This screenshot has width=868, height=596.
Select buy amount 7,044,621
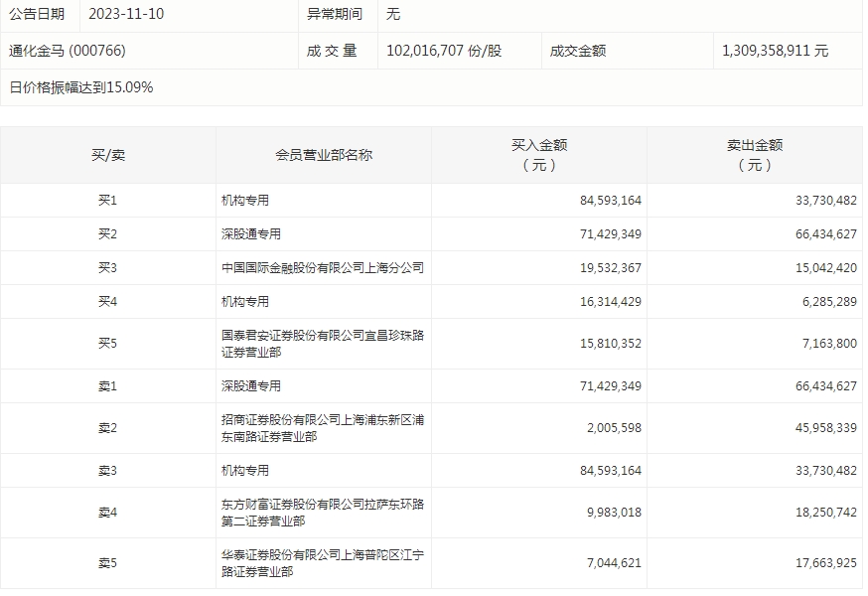point(614,563)
